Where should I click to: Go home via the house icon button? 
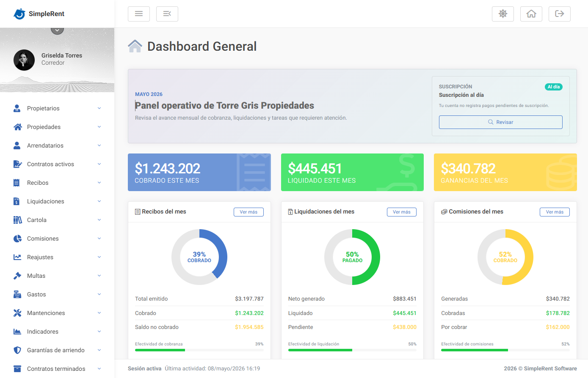tap(531, 14)
